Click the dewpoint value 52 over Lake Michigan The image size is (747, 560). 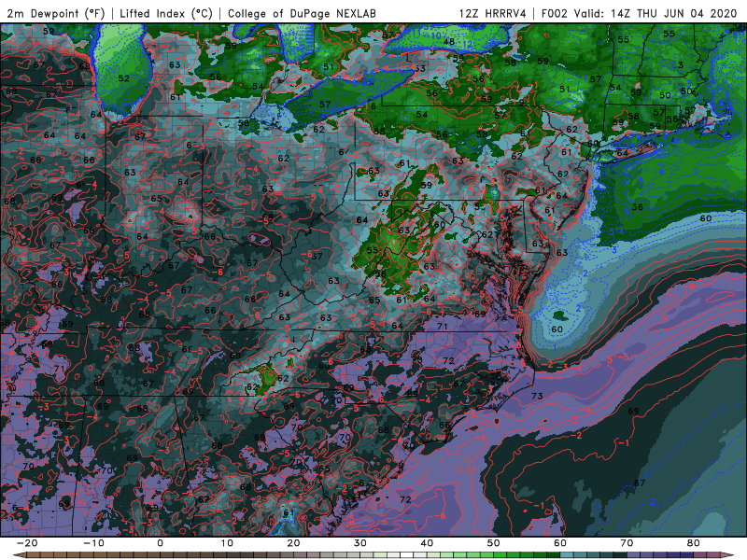pyautogui.click(x=124, y=78)
